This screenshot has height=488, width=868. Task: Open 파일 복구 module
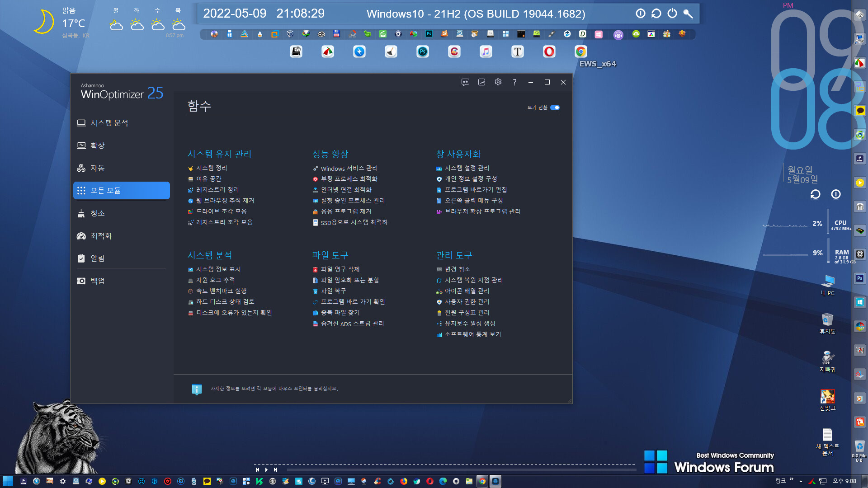point(329,291)
